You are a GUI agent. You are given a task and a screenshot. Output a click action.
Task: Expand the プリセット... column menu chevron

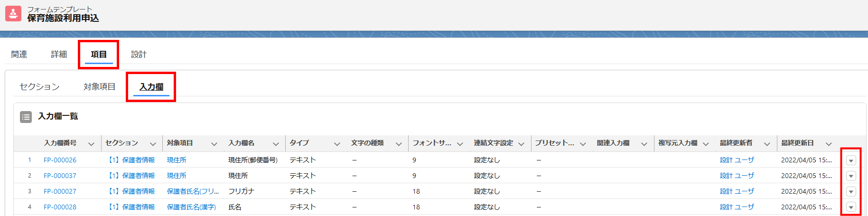pyautogui.click(x=583, y=144)
